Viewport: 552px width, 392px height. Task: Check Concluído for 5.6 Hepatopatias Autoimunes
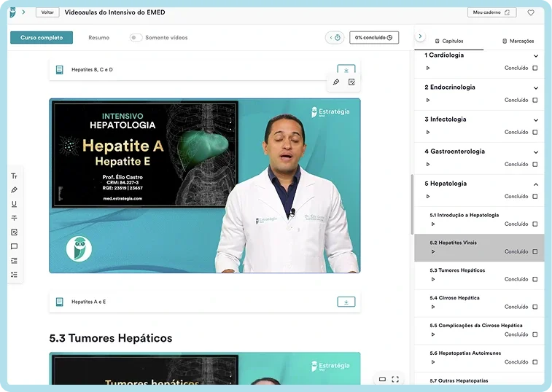(x=535, y=362)
